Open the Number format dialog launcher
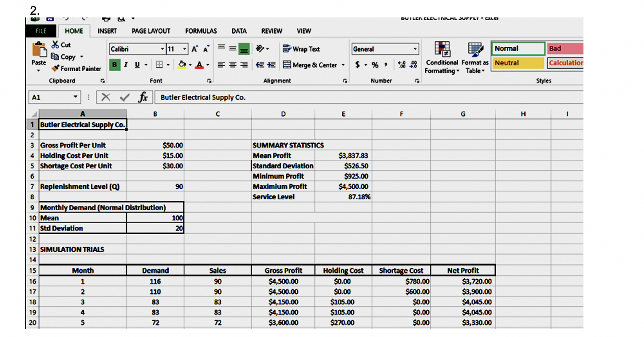The width and height of the screenshot is (644, 337). [417, 81]
